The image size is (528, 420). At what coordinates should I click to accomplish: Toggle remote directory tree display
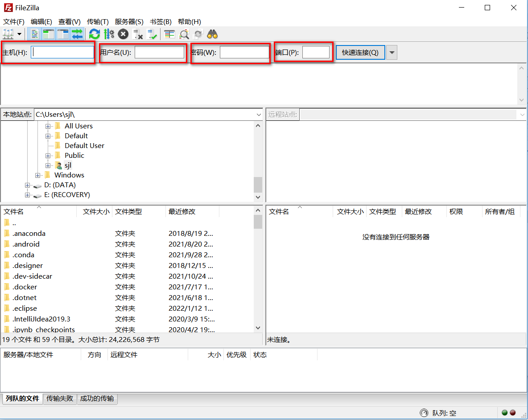[62, 34]
